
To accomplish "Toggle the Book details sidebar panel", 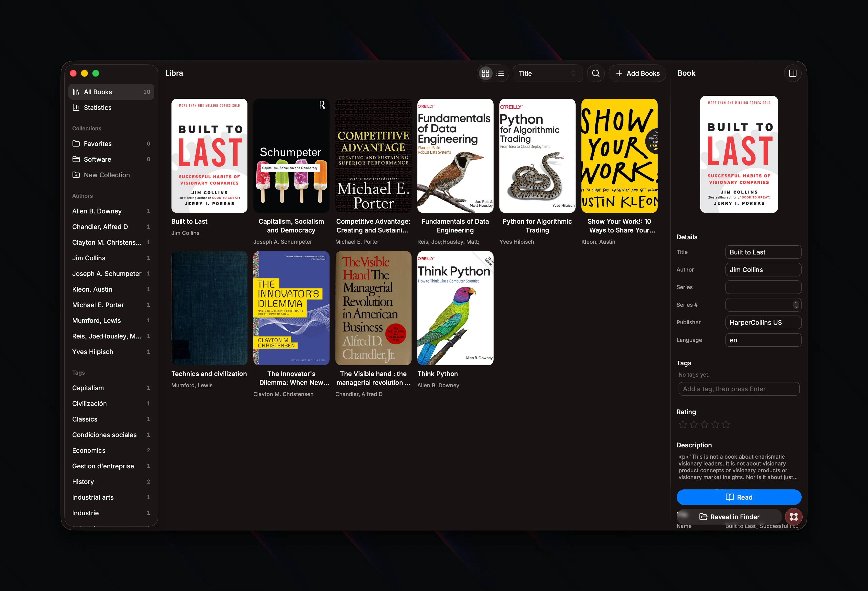I will [x=793, y=73].
